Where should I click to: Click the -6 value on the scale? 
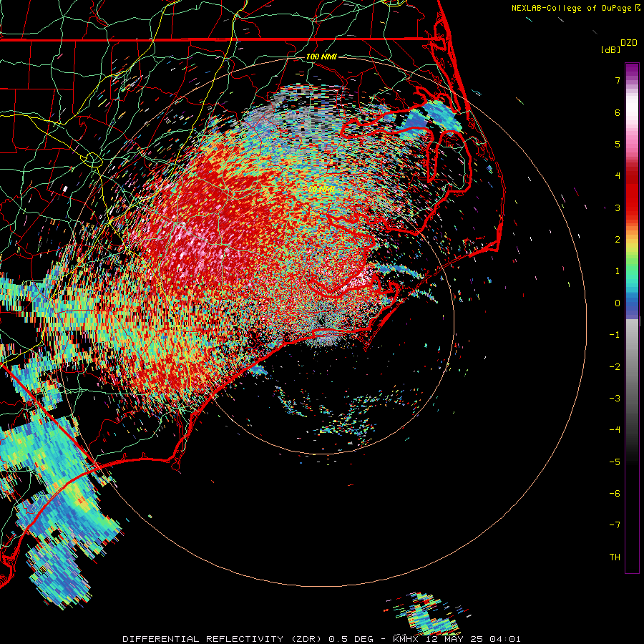(x=615, y=494)
